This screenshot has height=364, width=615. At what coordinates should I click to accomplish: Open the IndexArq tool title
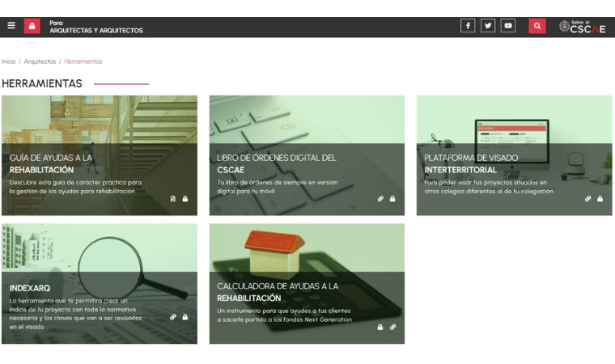[30, 287]
